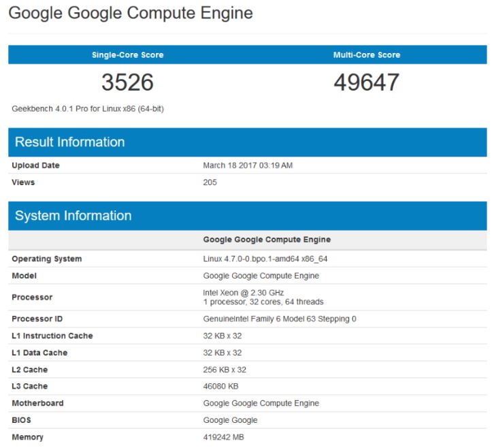Image resolution: width=494 pixels, height=448 pixels.
Task: Select the L2 Cache value 256 KB x 32
Action: (x=225, y=370)
